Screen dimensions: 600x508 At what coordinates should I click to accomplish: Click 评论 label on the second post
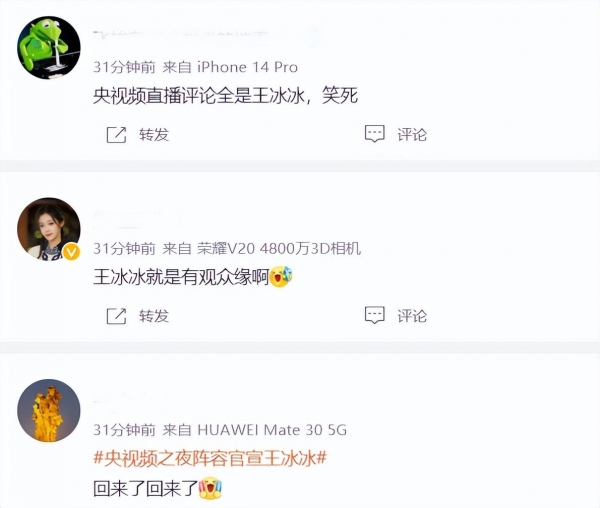(412, 316)
